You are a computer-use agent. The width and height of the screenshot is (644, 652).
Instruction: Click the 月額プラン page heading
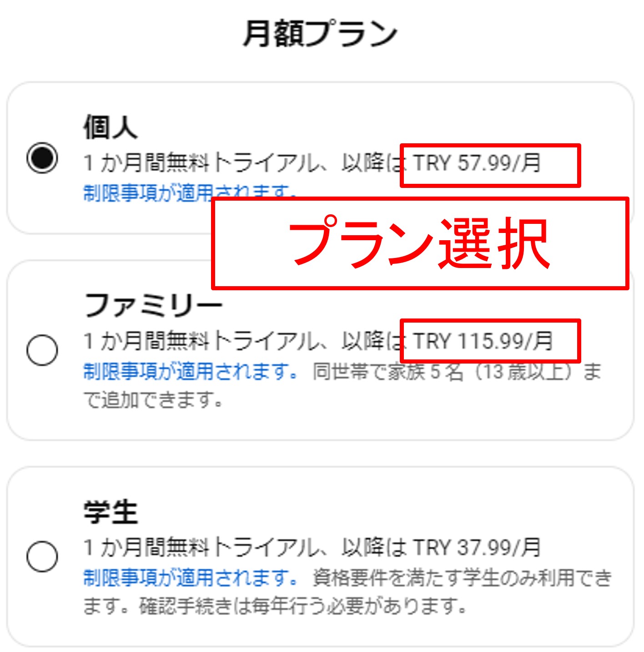(321, 31)
